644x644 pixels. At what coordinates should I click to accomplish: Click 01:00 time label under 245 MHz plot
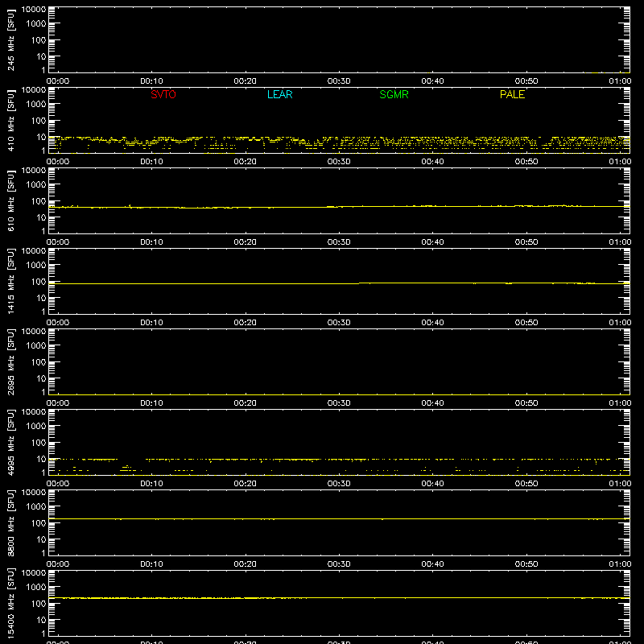click(x=620, y=81)
